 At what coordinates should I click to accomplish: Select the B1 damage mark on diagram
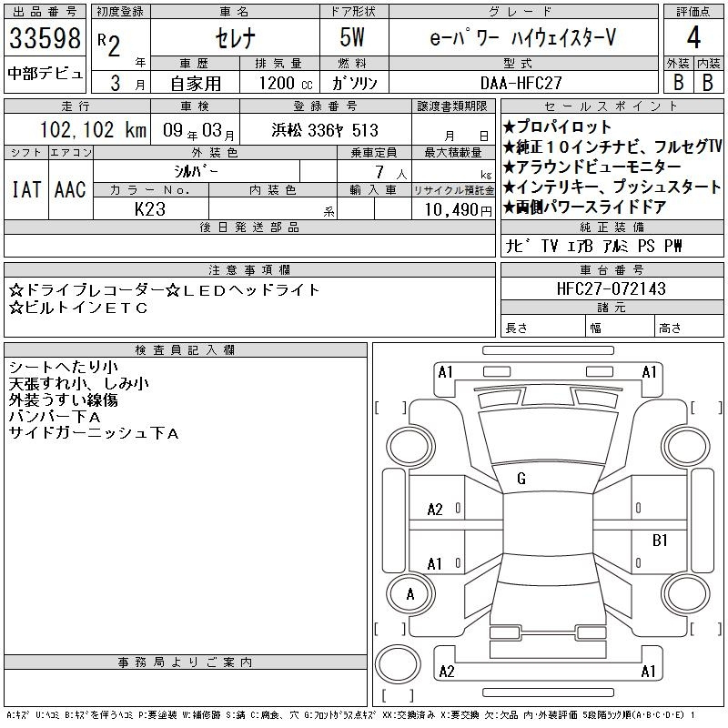661,541
